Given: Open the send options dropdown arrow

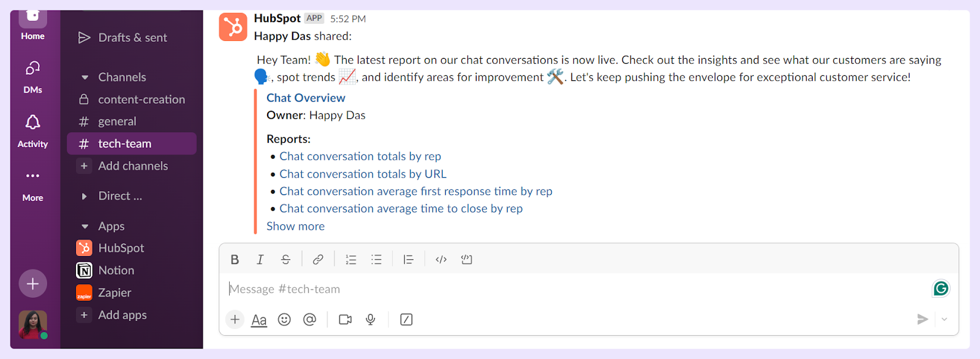Looking at the screenshot, I should [x=944, y=319].
